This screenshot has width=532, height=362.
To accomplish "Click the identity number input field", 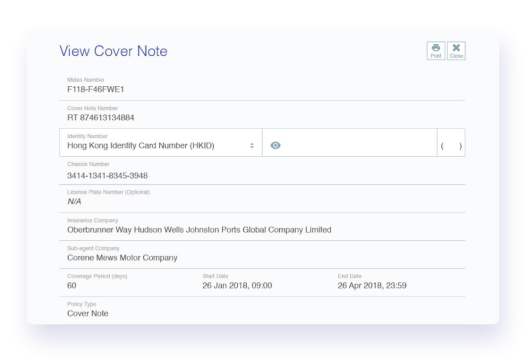I will click(x=350, y=142).
